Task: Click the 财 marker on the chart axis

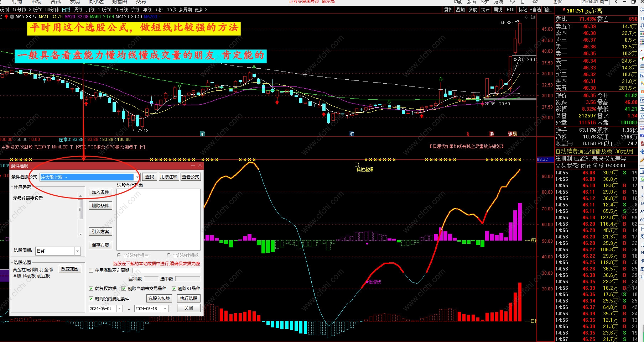Action: [x=352, y=134]
